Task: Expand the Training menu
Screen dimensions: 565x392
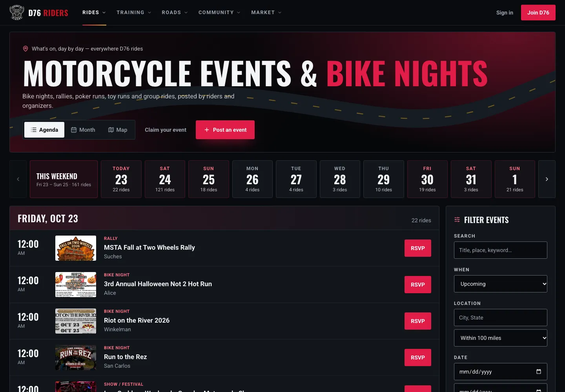Action: (134, 13)
